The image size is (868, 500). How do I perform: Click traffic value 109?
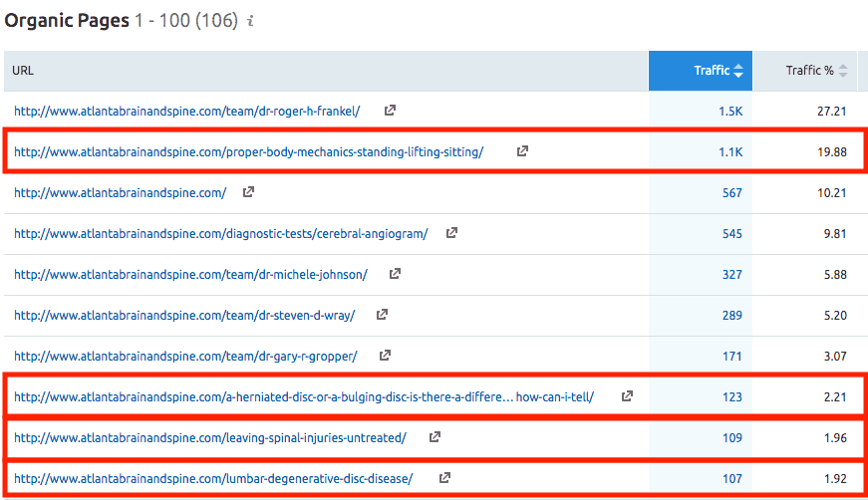[731, 438]
